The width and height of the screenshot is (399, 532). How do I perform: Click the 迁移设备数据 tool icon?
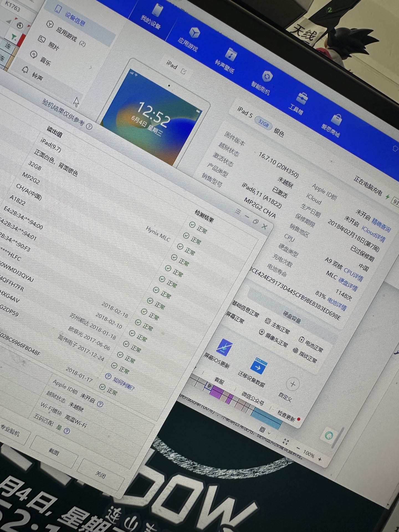[x=259, y=366]
